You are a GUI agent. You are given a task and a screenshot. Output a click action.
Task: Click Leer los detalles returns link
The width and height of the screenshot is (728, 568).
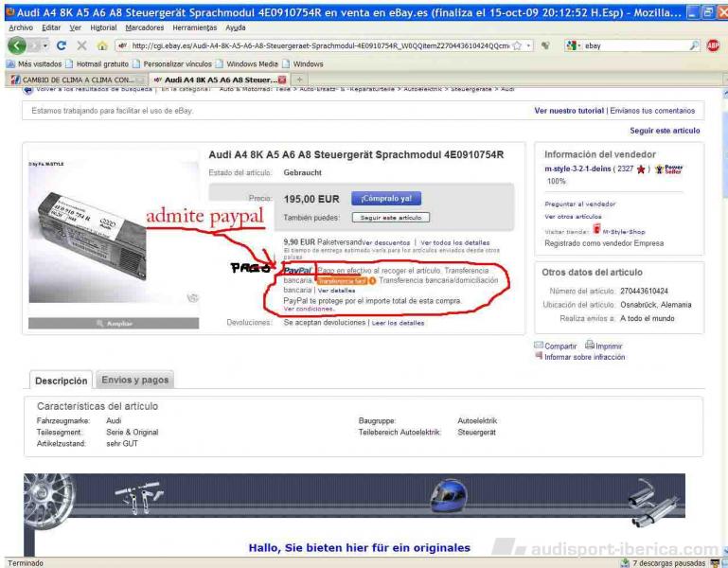click(x=398, y=323)
